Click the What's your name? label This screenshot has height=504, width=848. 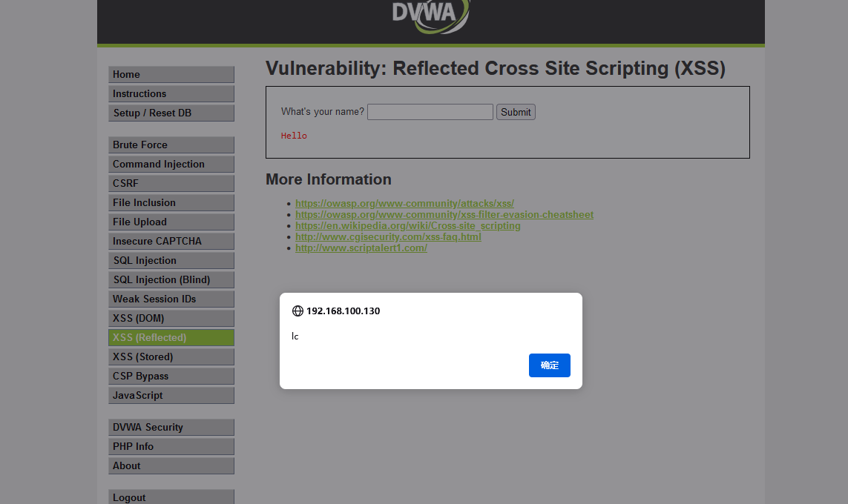pos(322,112)
